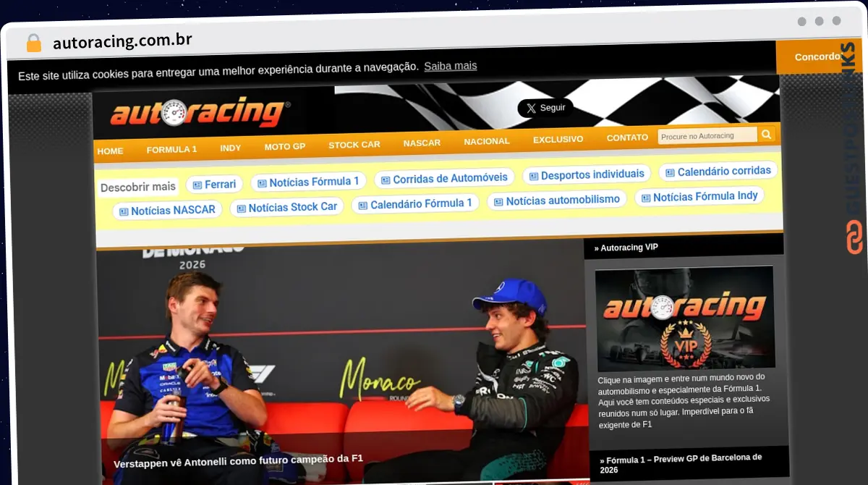Screen dimensions: 868x485
Task: Open the Autoracing VIP sidebar heading
Action: click(626, 248)
